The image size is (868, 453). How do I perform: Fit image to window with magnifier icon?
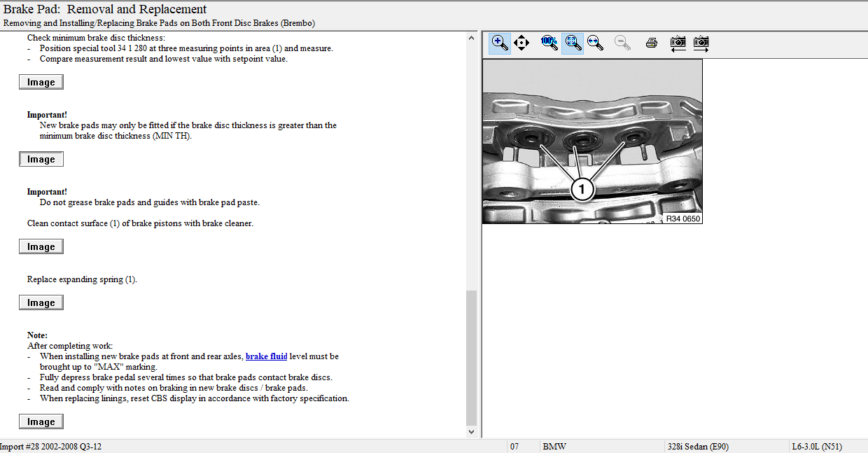point(573,43)
